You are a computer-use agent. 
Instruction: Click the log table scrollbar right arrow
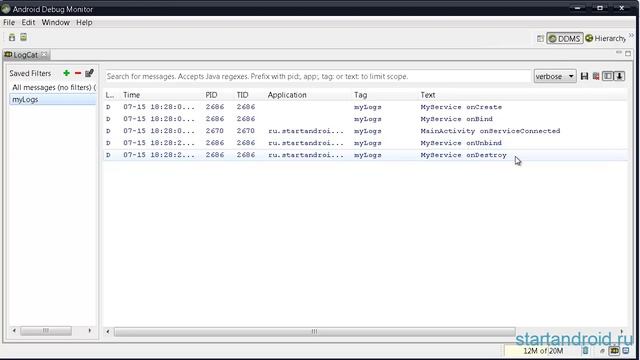coord(622,331)
